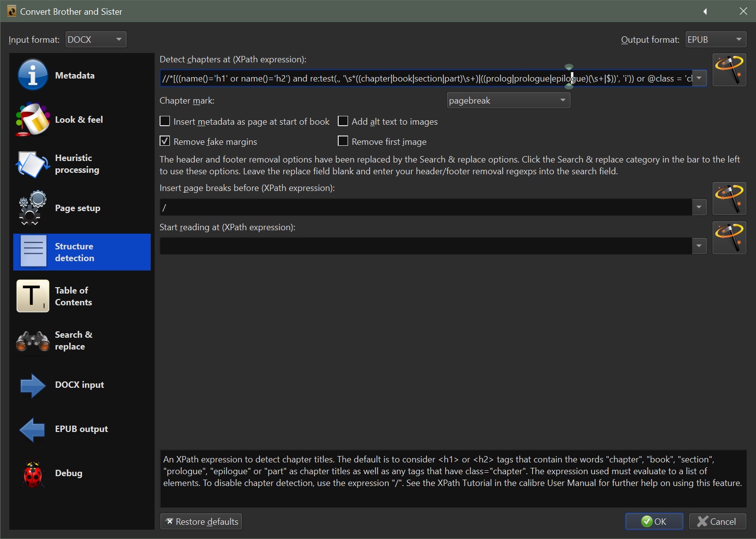Open the Metadata section icon
Viewport: 756px width, 539px height.
[x=32, y=75]
